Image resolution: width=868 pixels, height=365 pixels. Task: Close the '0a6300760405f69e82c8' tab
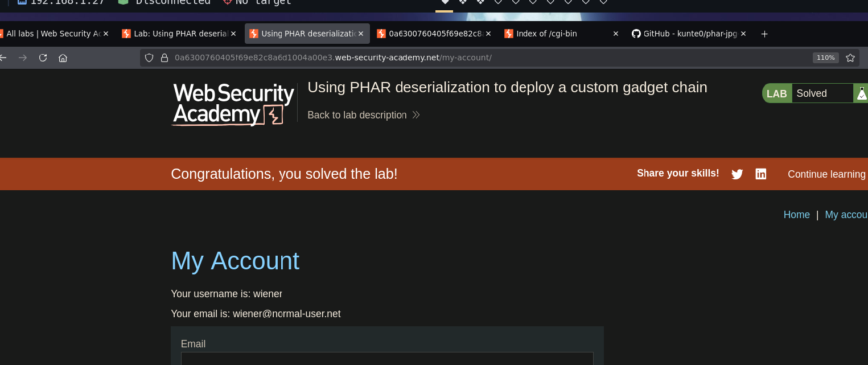488,34
